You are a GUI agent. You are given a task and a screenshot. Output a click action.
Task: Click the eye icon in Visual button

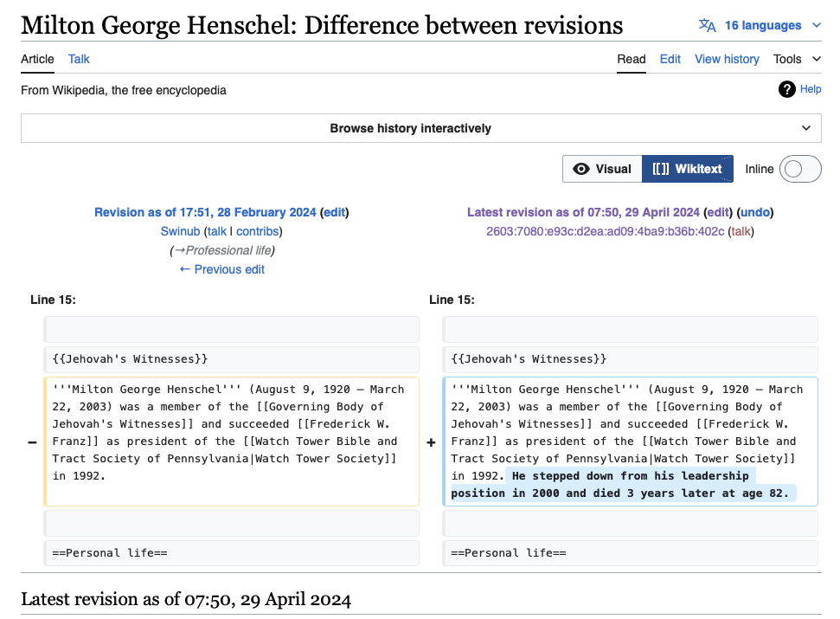tap(581, 169)
